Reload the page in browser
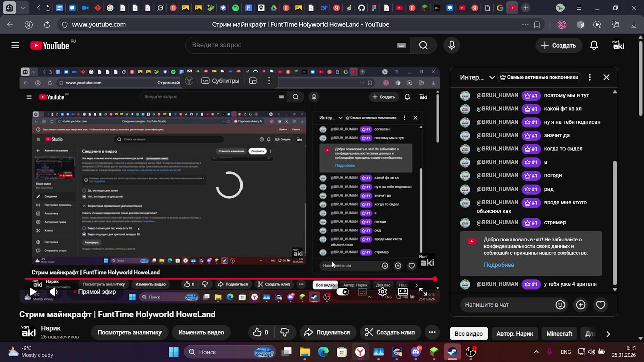 pyautogui.click(x=47, y=24)
